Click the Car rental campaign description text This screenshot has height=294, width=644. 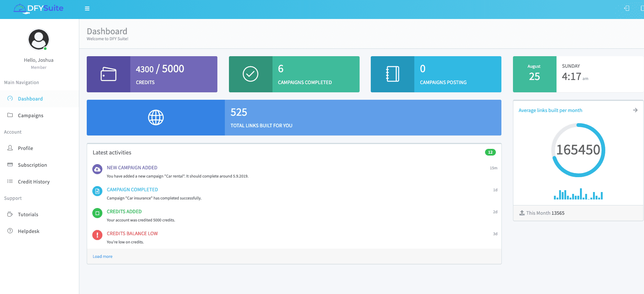(x=178, y=176)
